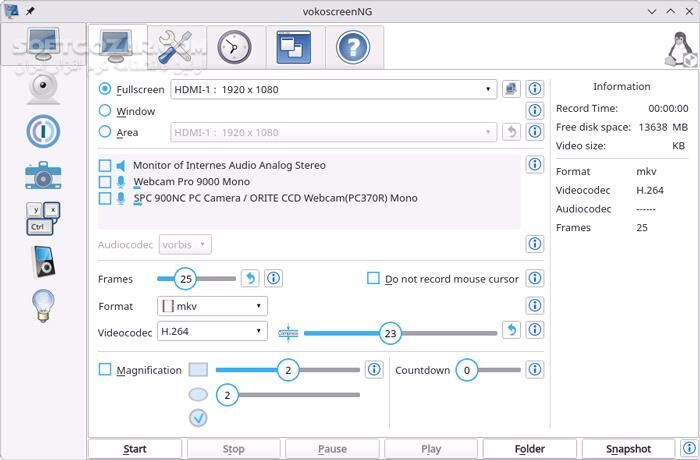The image size is (700, 460).
Task: Select the round checkmark magnifier shape
Action: click(x=198, y=418)
